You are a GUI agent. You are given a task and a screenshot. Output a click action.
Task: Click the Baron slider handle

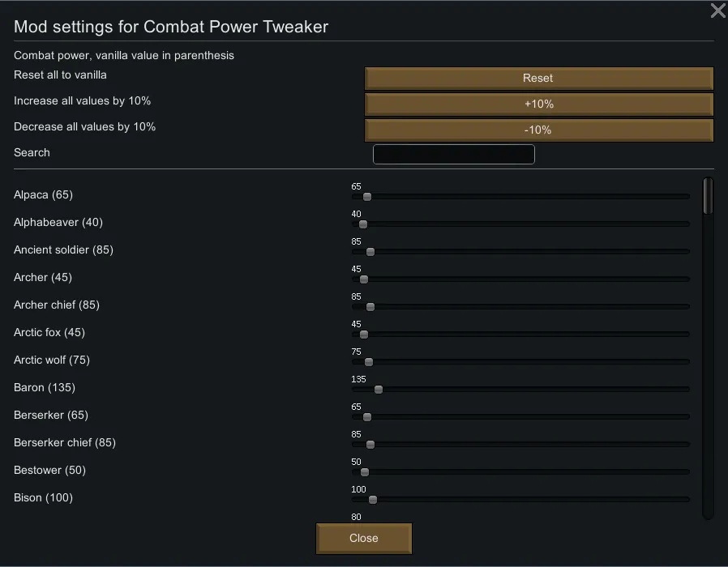[x=379, y=390]
